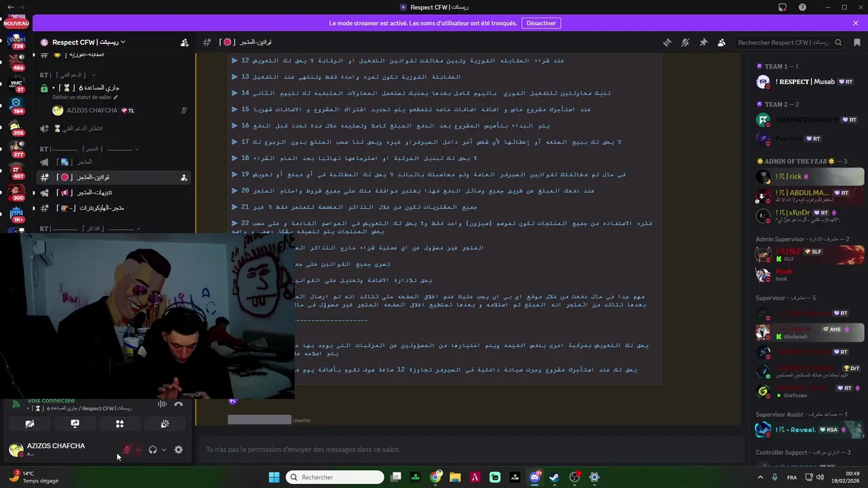The height and width of the screenshot is (488, 868).
Task: Select member xKnDr in member list
Action: pos(810,216)
